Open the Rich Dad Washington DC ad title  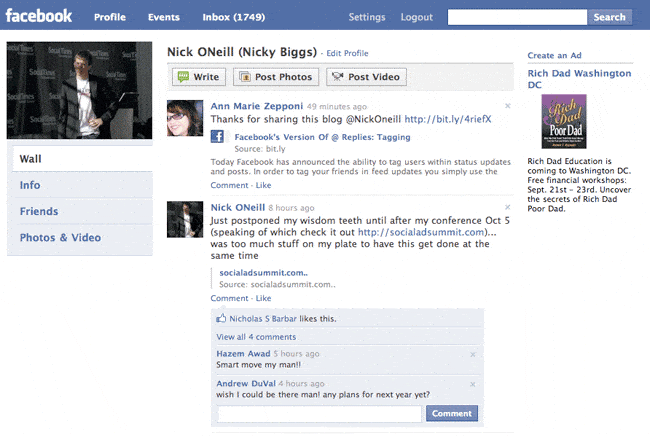tap(579, 79)
